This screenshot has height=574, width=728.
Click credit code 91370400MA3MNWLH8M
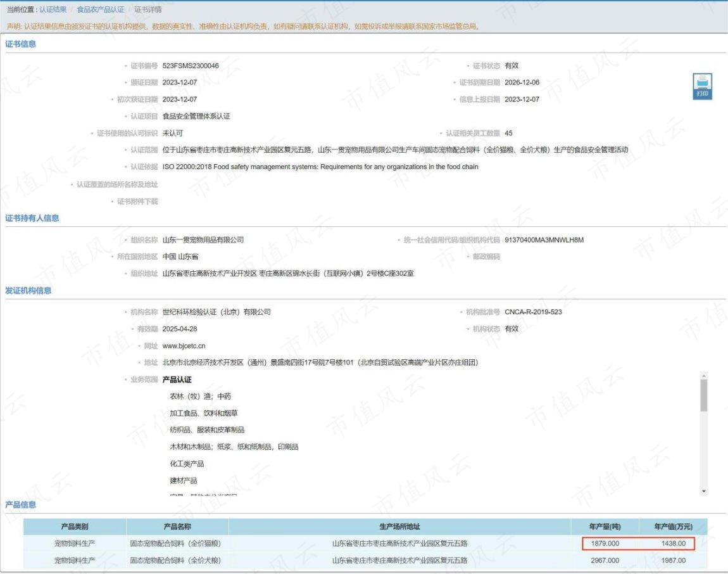[x=544, y=240]
